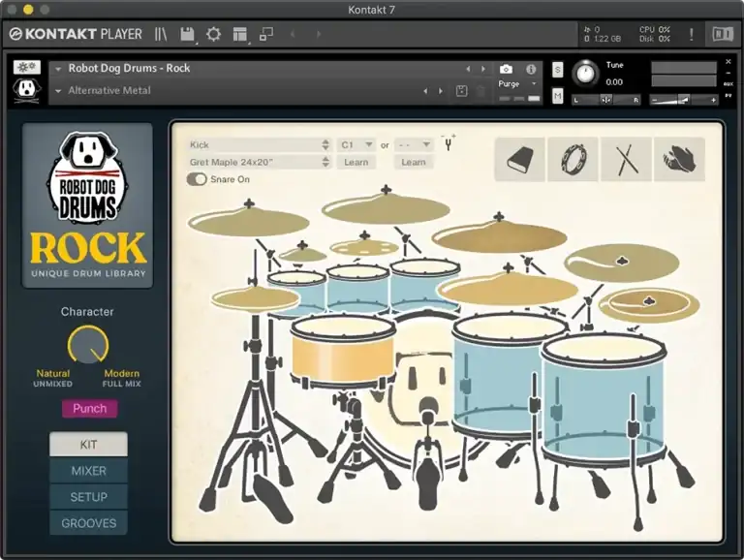Click the kick drum in the kit

tap(423, 389)
